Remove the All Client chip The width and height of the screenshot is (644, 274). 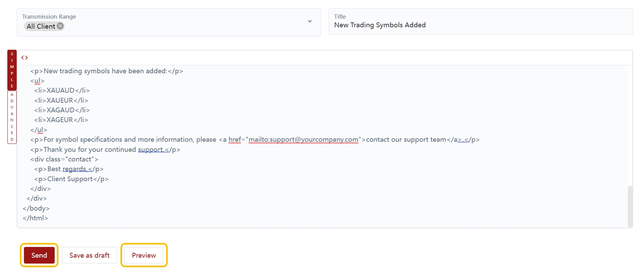tap(60, 26)
